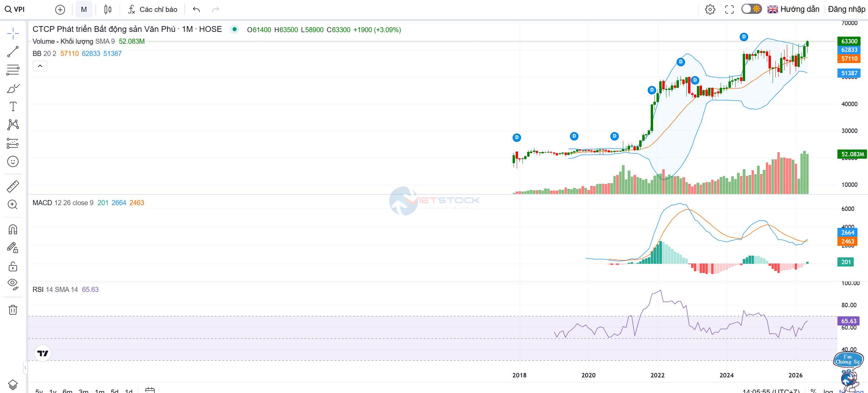Undo the last chart action

(x=196, y=9)
